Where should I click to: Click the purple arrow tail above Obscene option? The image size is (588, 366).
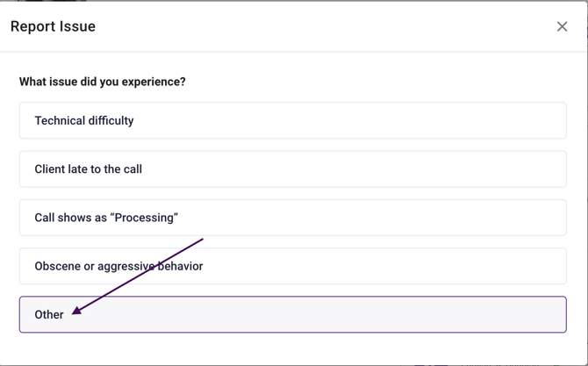(201, 240)
